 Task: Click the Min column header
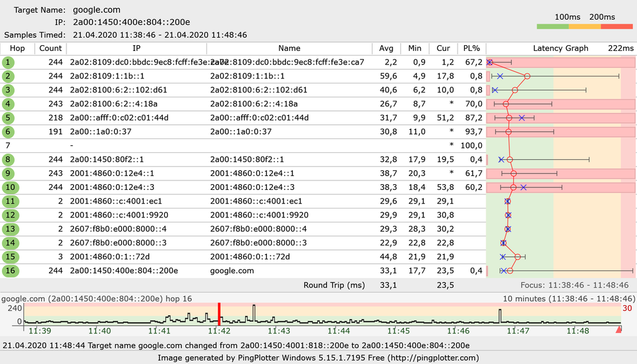(x=415, y=48)
